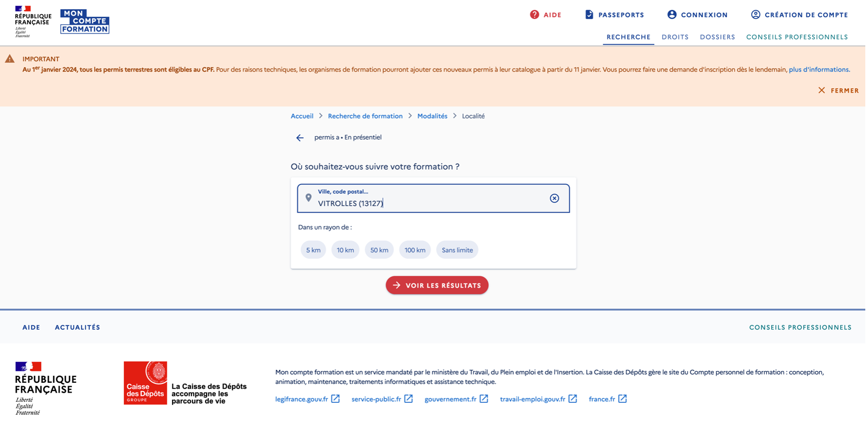Select the 5 km radius option
Viewport: 868px width, 431px height.
pos(313,250)
